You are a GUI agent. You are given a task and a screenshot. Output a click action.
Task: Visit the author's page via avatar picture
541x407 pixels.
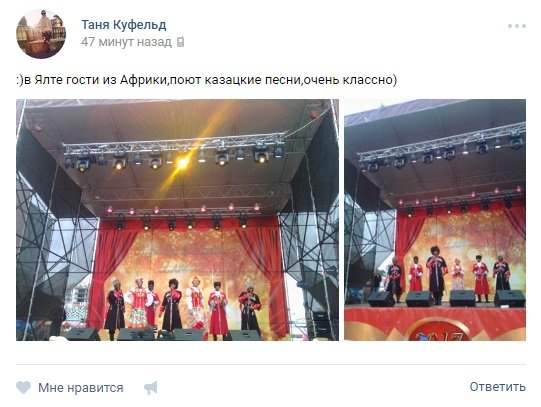pyautogui.click(x=41, y=34)
